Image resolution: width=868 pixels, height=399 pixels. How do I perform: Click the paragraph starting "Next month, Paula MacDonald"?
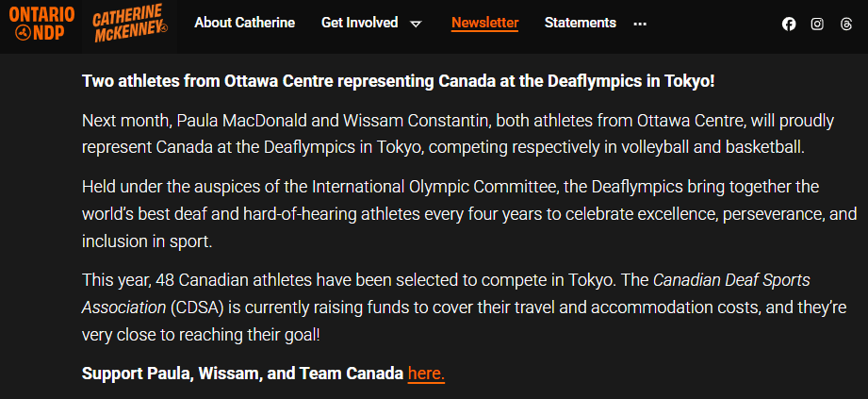441,134
